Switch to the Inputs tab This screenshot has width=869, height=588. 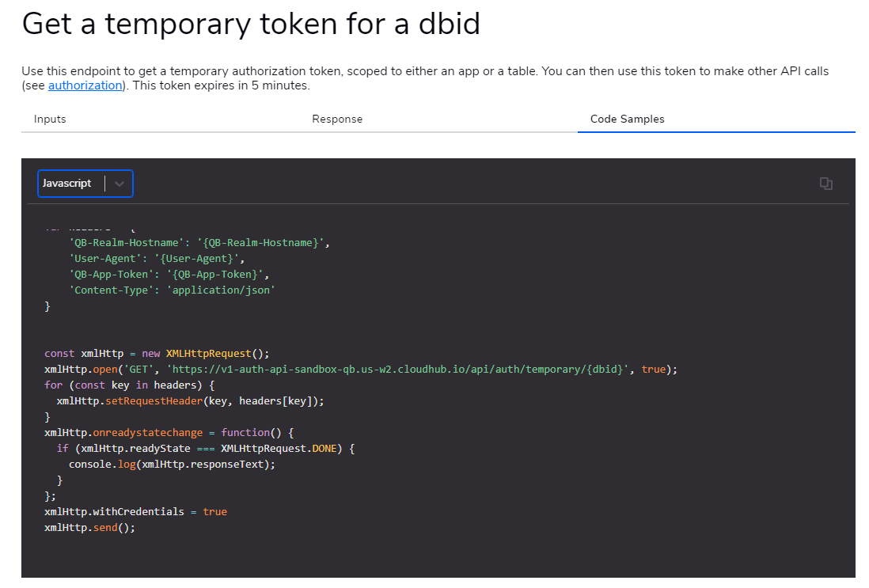(50, 119)
